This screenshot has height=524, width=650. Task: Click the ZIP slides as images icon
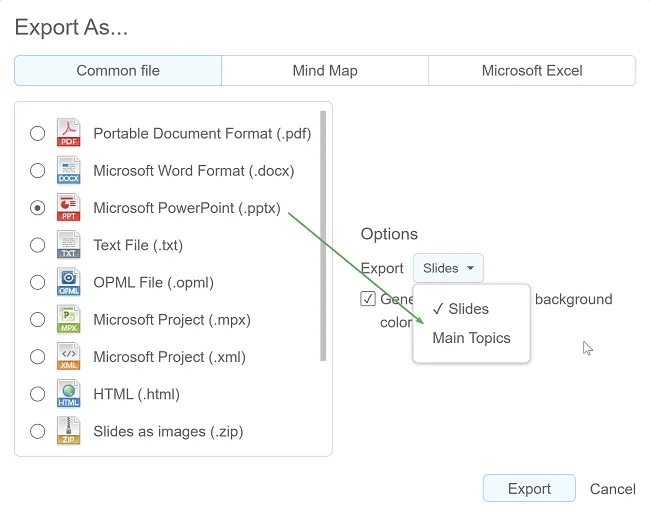[x=68, y=432]
